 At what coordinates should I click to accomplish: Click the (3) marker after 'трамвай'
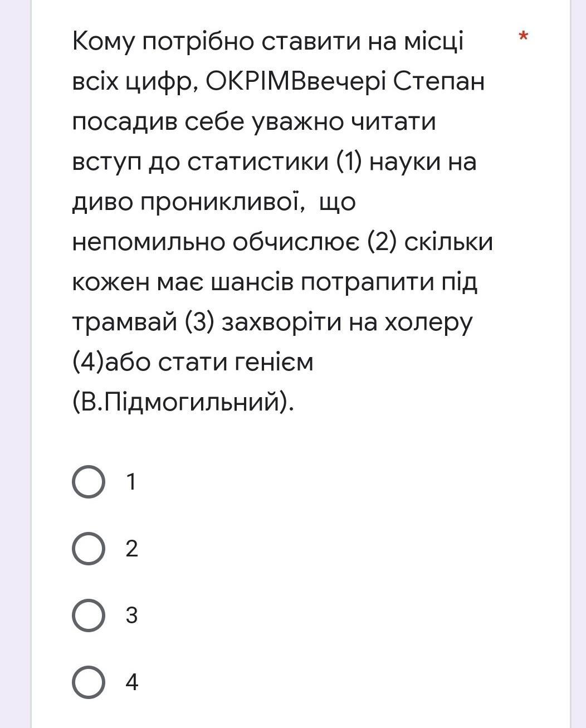click(x=199, y=323)
